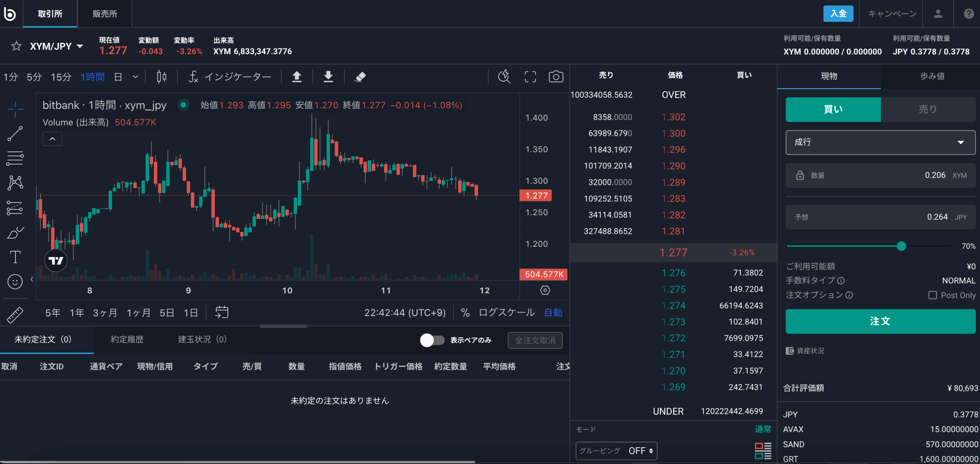Toggle the green indicator dot beside xym_jpy
Image resolution: width=980 pixels, height=464 pixels.
(183, 105)
